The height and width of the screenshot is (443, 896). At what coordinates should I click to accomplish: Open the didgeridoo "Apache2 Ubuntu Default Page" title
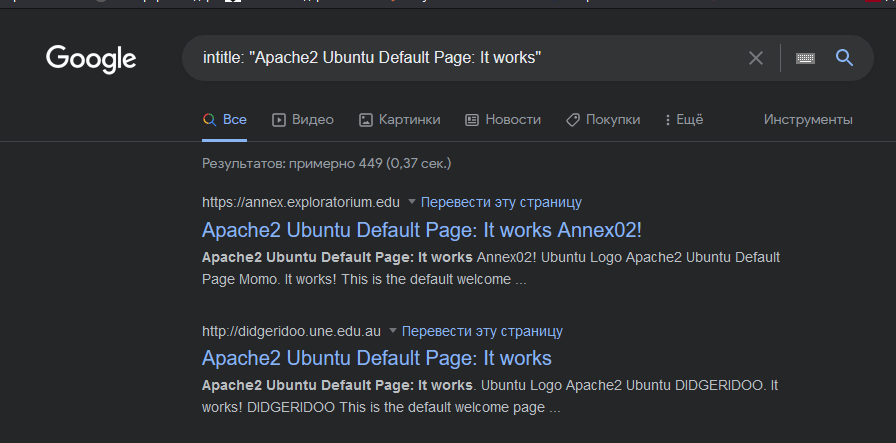376,358
